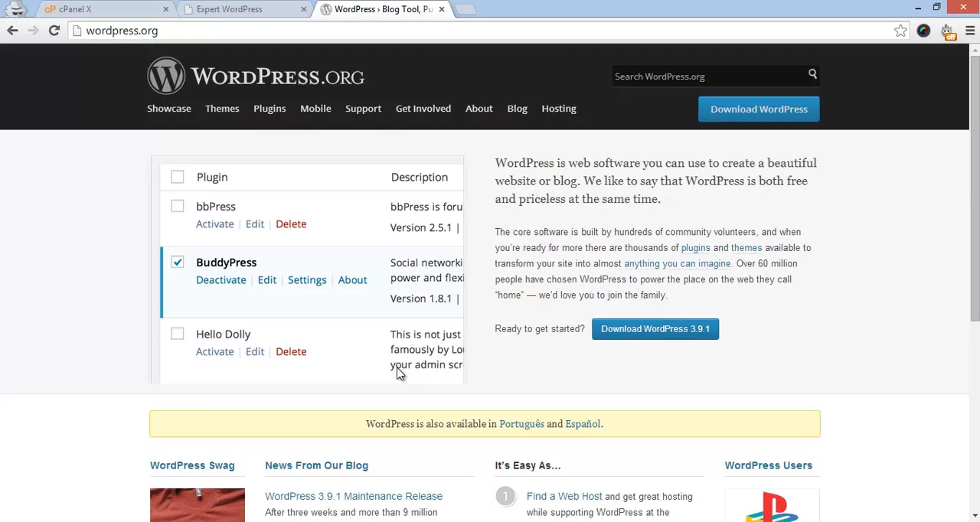The height and width of the screenshot is (522, 980).
Task: Click Delete under Hello Dolly
Action: 291,352
